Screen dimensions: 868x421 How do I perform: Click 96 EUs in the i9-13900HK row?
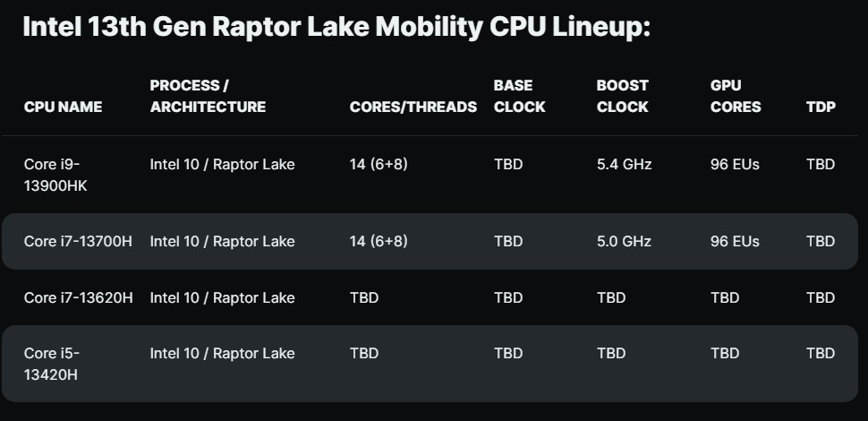click(x=735, y=164)
